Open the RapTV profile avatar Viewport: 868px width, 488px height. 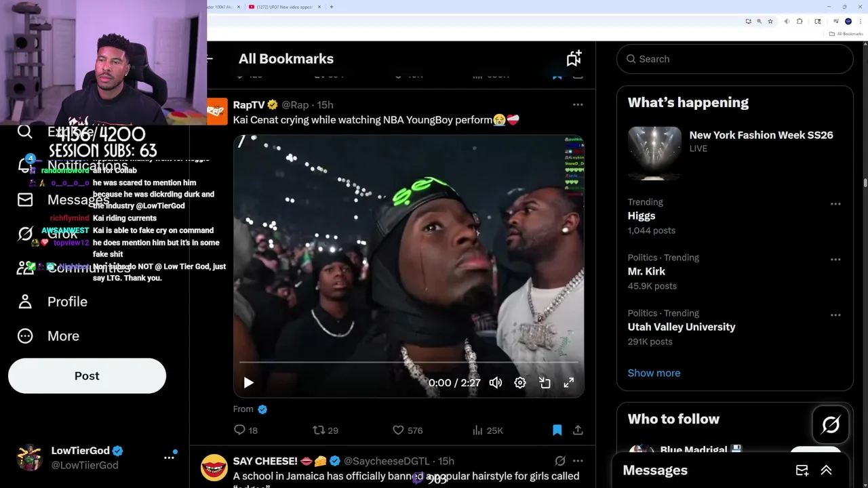pos(217,111)
